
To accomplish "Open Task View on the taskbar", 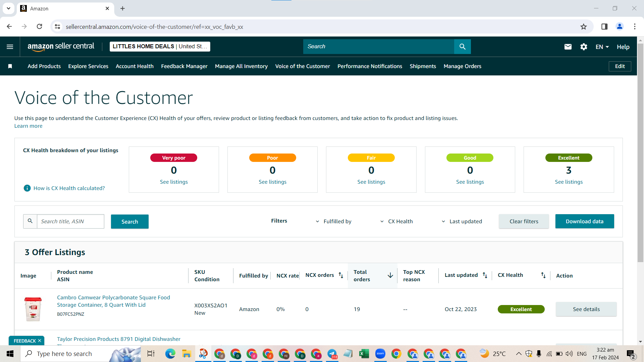I will [151, 354].
